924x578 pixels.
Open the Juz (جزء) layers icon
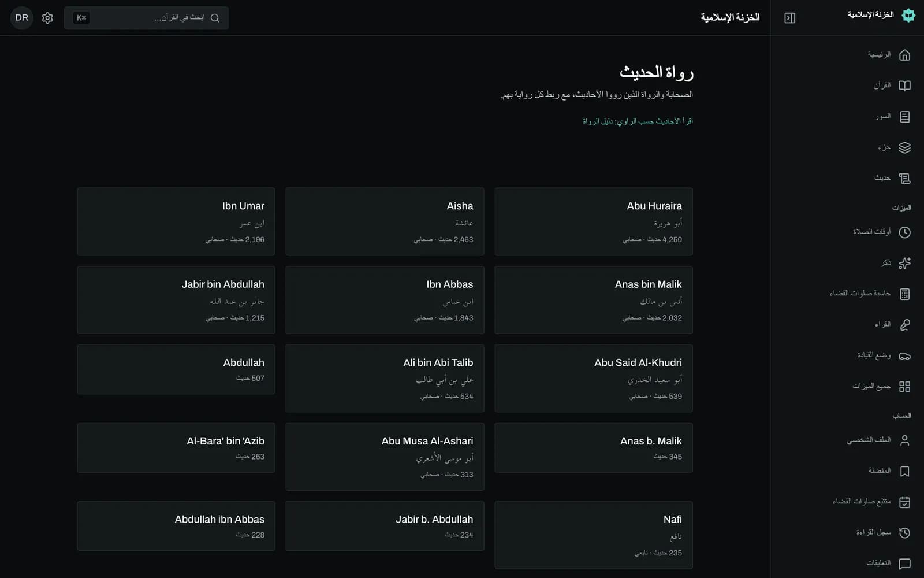tap(904, 147)
